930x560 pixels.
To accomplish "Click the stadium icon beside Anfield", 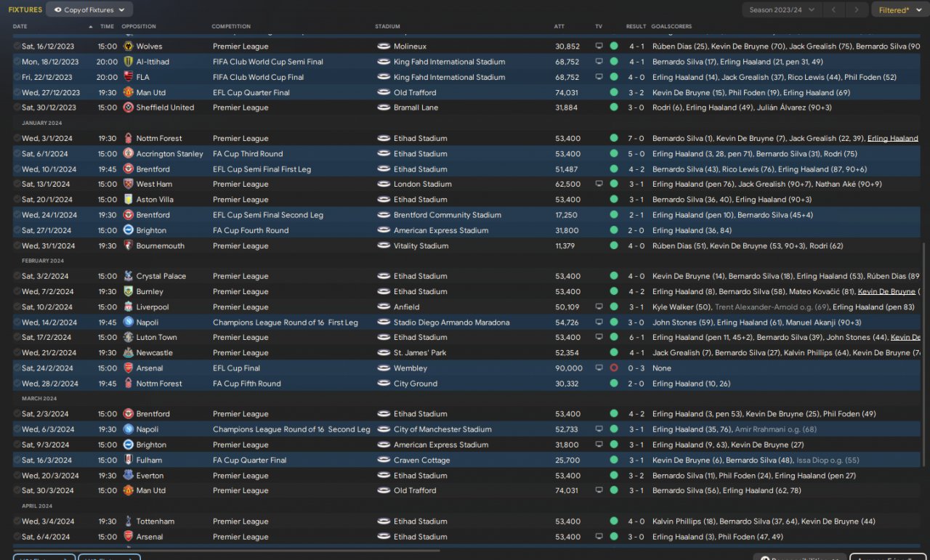I will (384, 307).
